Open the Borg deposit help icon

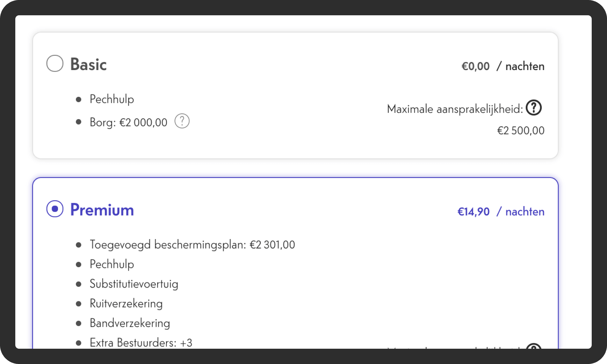tap(182, 121)
